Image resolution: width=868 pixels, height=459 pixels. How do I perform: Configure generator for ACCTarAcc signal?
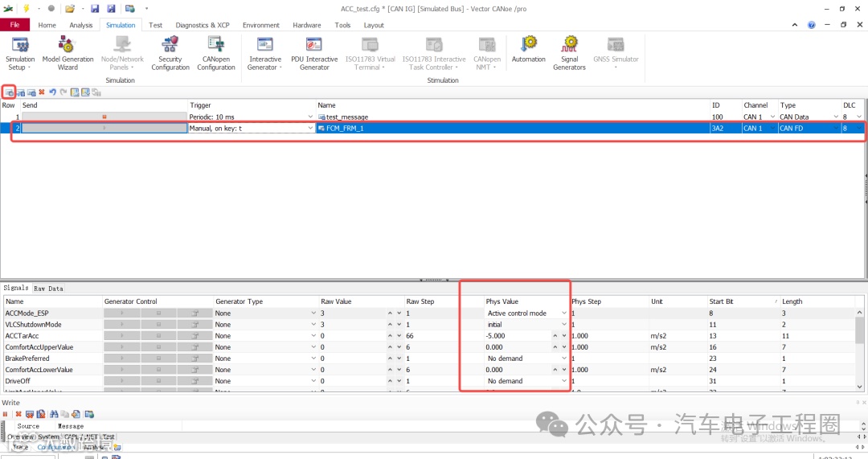(194, 336)
